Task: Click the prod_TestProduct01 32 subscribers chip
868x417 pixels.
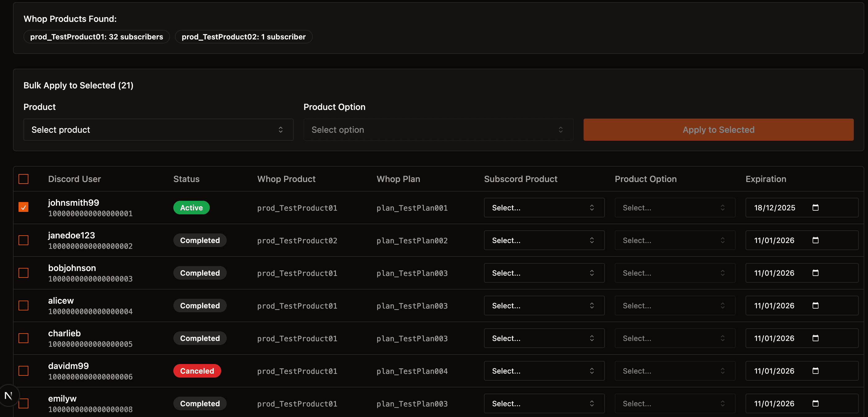Action: [x=96, y=37]
